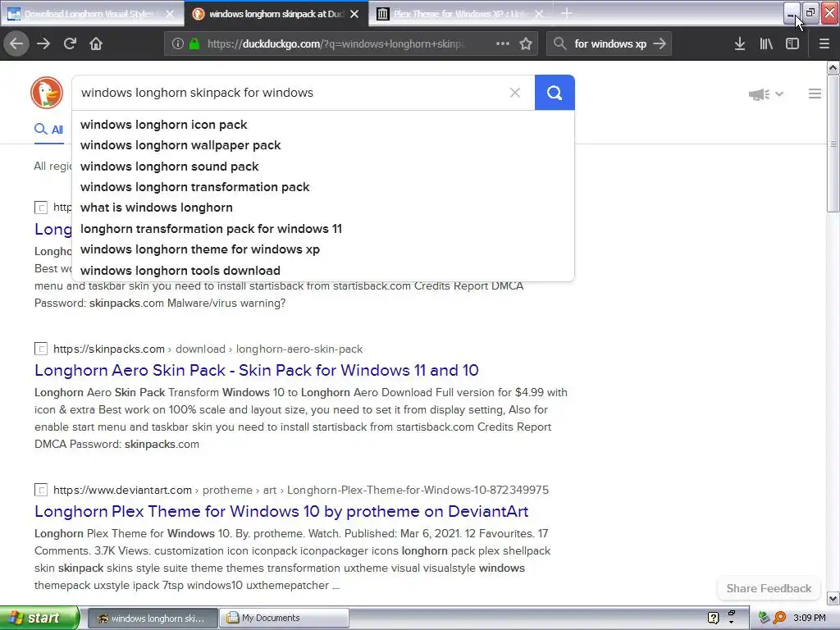840x630 pixels.
Task: Choose suggestion windows longhorn sound pack
Action: pyautogui.click(x=169, y=167)
